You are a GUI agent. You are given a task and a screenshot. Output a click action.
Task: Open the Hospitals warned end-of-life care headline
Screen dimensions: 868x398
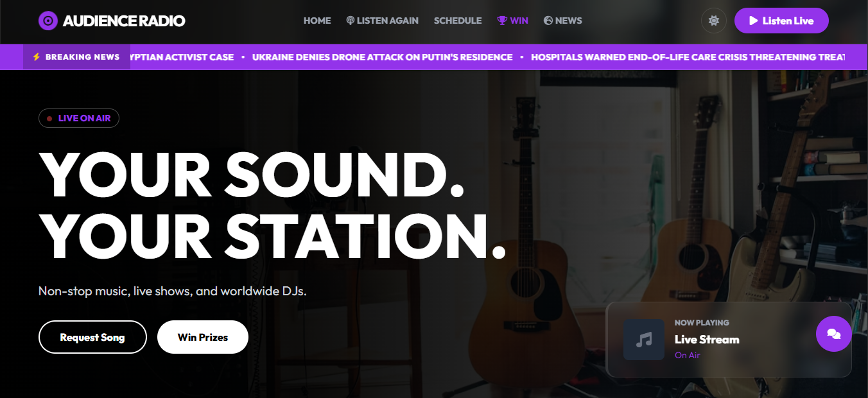pos(688,57)
